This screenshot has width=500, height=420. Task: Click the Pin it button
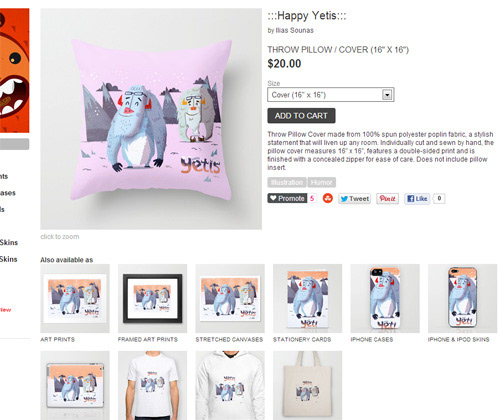coord(387,199)
